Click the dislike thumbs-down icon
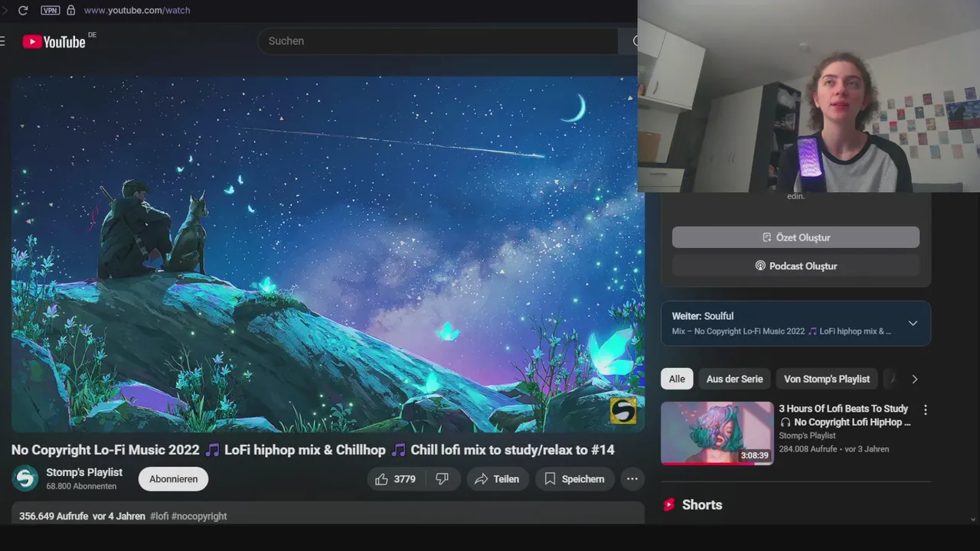Viewport: 980px width, 551px height. pos(442,479)
